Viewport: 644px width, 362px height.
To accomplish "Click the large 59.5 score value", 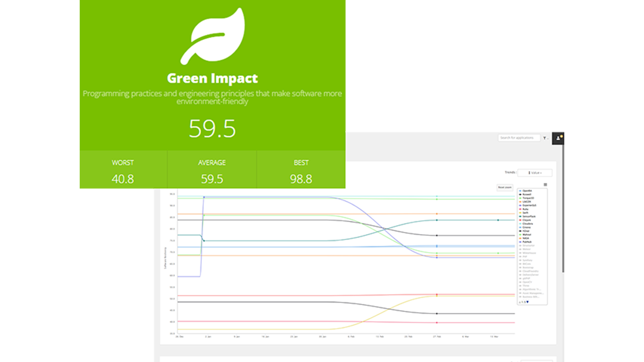I will point(212,128).
